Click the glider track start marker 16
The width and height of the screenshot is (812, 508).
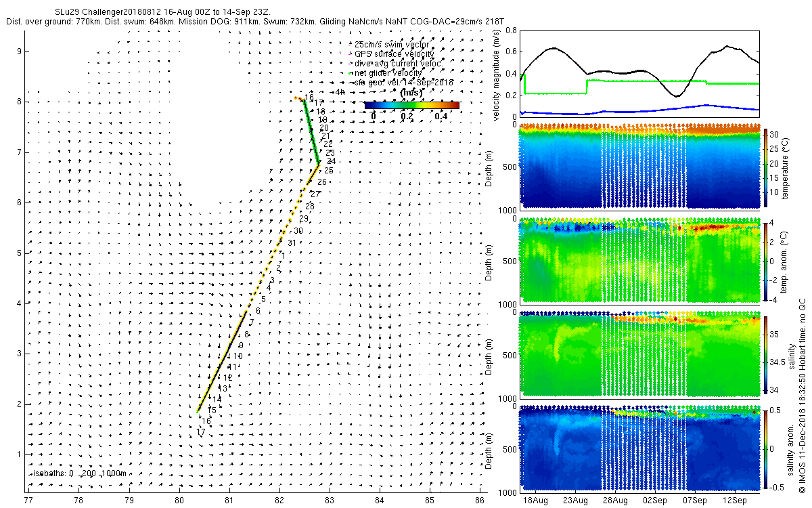click(309, 98)
